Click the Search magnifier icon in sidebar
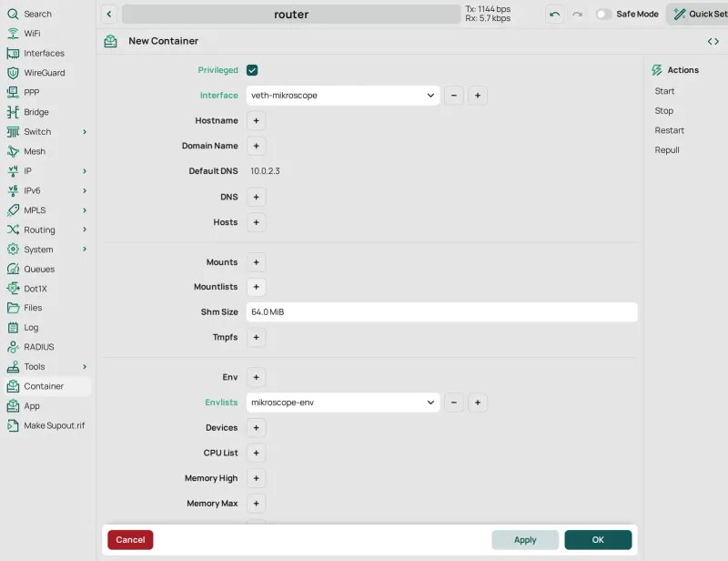The image size is (728, 561). [13, 14]
